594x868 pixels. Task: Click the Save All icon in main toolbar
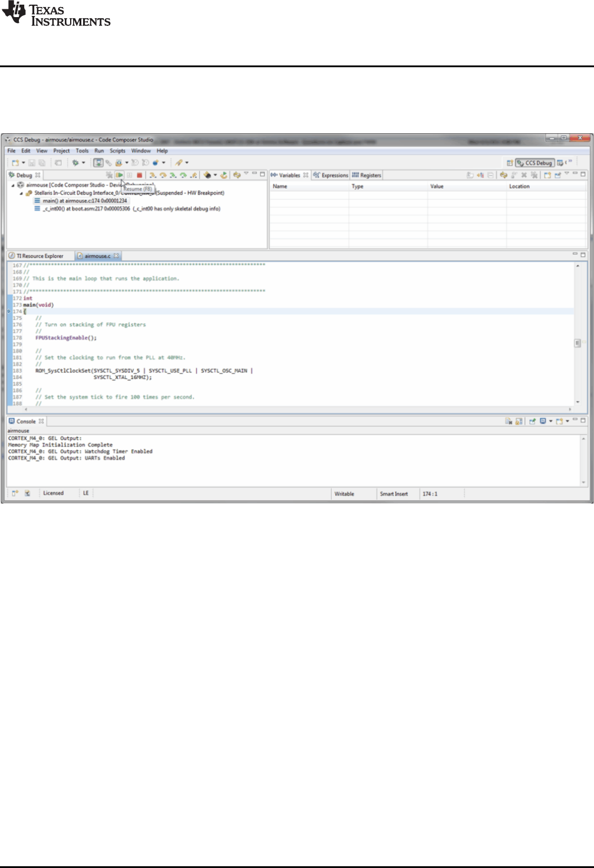click(x=42, y=163)
